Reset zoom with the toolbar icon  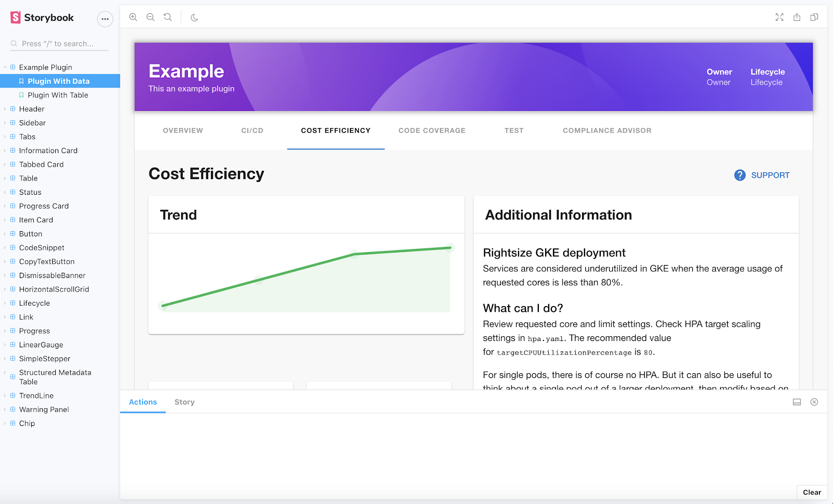[x=168, y=17]
